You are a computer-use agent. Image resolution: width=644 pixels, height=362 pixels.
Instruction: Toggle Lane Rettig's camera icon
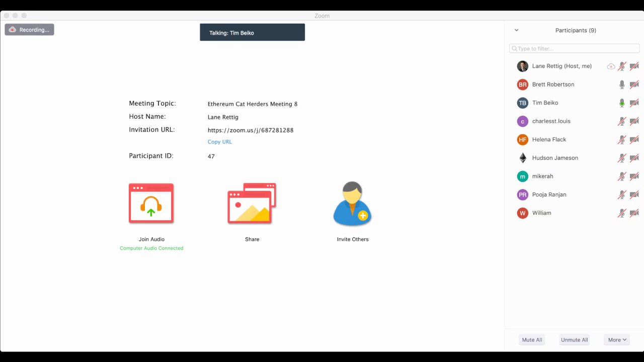coord(634,66)
